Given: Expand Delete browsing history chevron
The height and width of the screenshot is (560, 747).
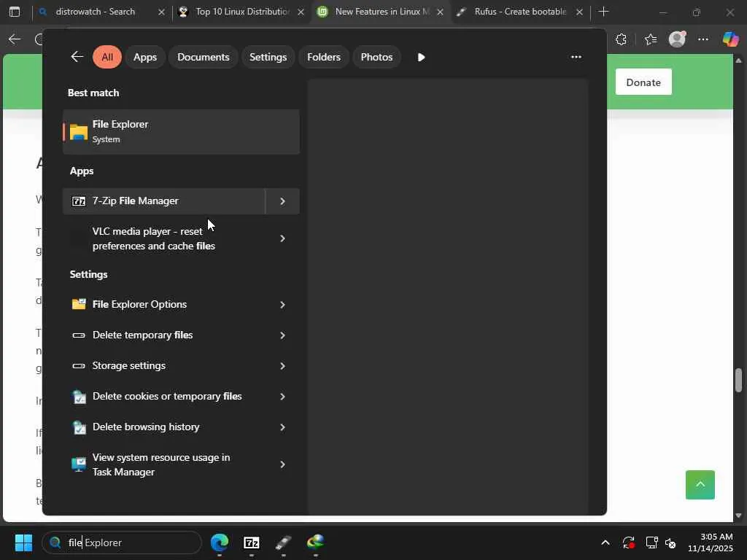Looking at the screenshot, I should (282, 427).
